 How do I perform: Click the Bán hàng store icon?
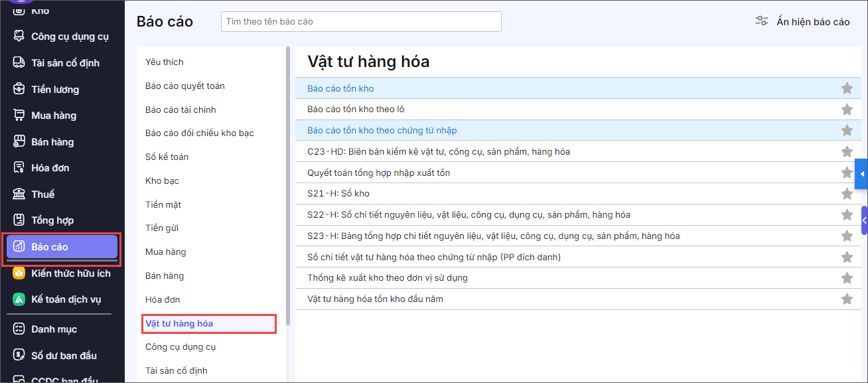click(19, 141)
